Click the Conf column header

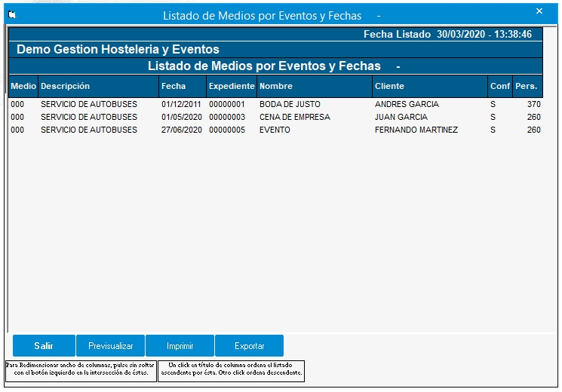499,86
